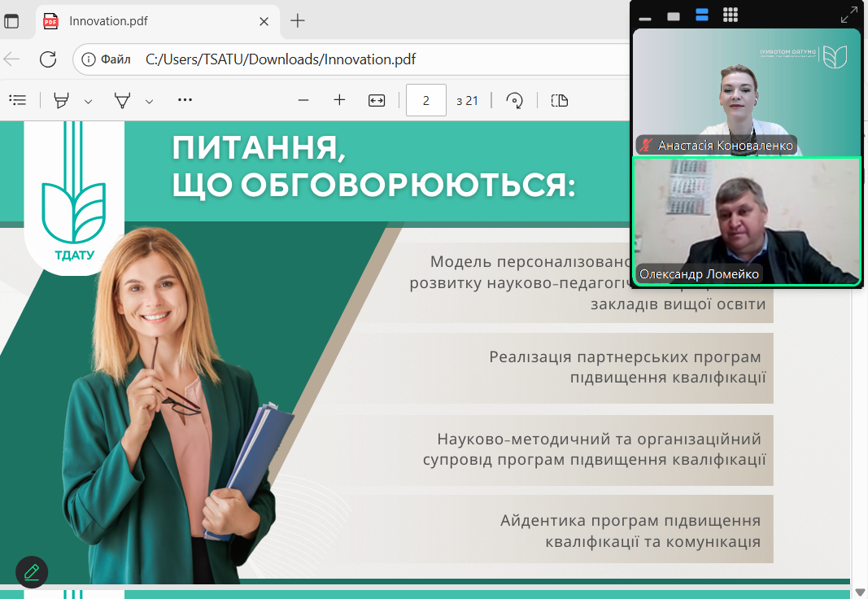Switch to the Innovation.pdf tab
This screenshot has width=868, height=599.
pos(158,21)
